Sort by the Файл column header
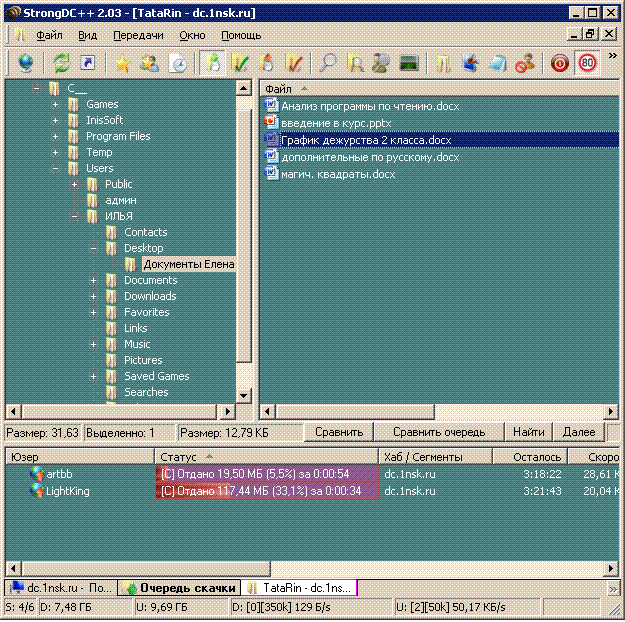625x622 pixels. tap(439, 89)
